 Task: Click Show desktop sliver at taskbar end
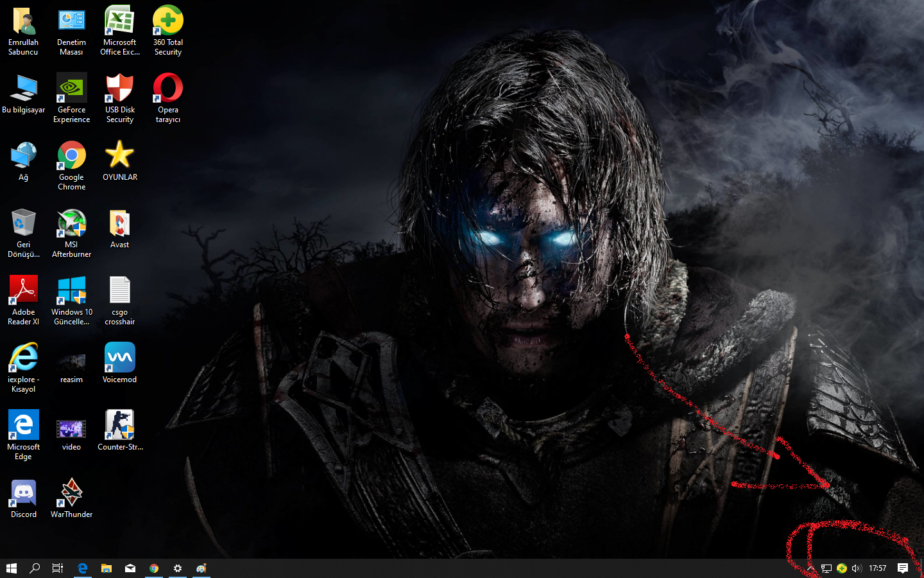[x=921, y=568]
